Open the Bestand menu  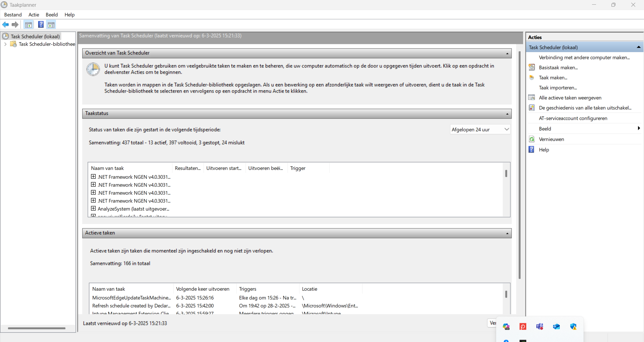(13, 15)
